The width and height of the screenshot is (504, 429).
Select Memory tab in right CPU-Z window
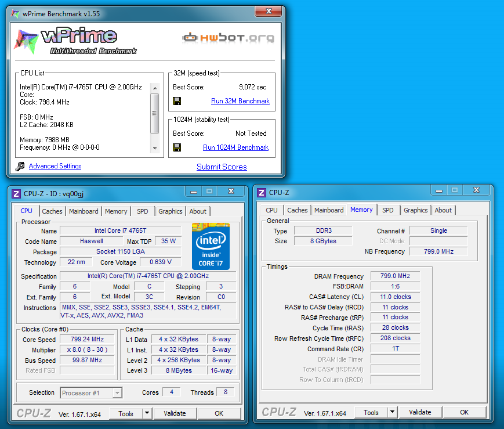tap(361, 210)
